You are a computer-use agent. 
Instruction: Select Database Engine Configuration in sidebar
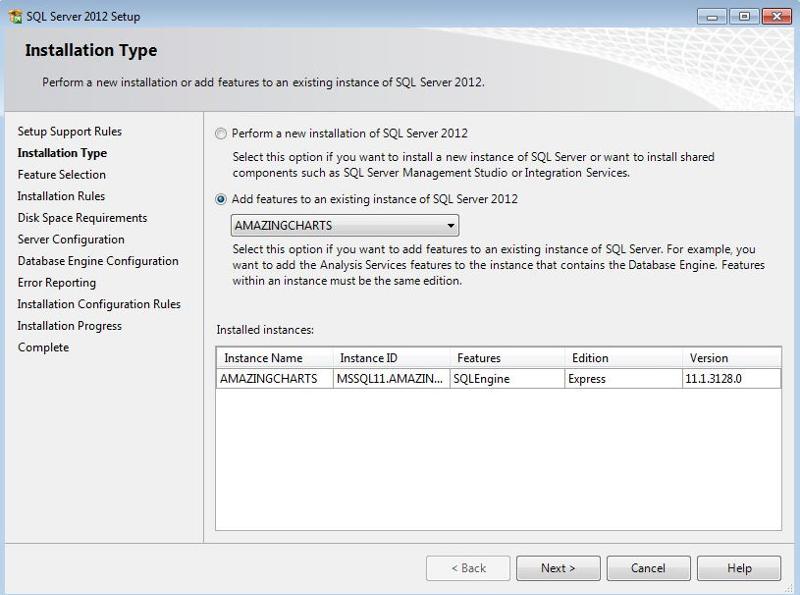pos(98,261)
